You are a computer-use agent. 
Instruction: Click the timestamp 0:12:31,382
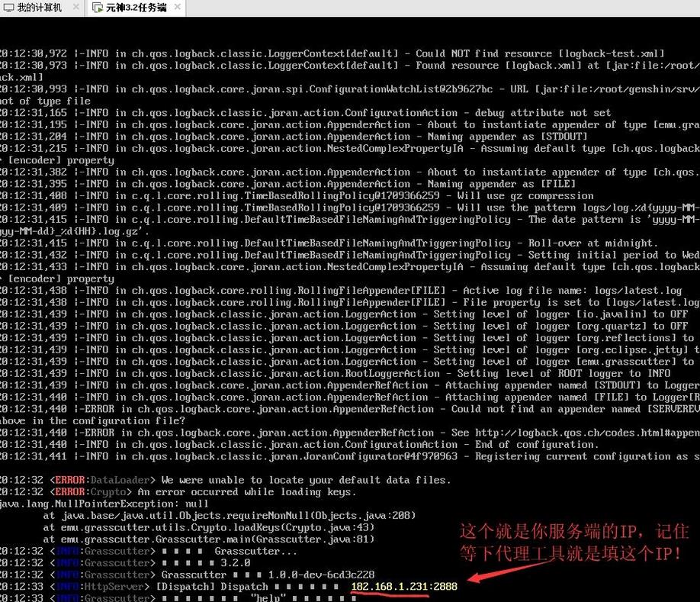34,172
